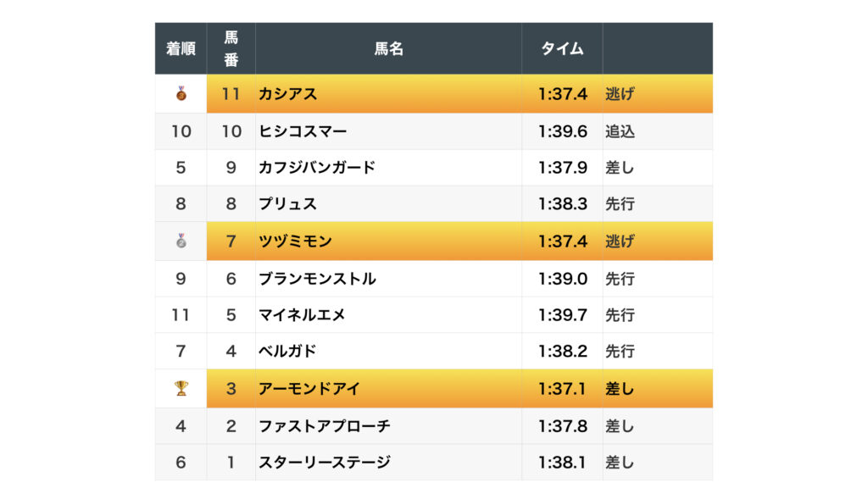Click the 着順 column header
This screenshot has width=868, height=488.
point(181,49)
